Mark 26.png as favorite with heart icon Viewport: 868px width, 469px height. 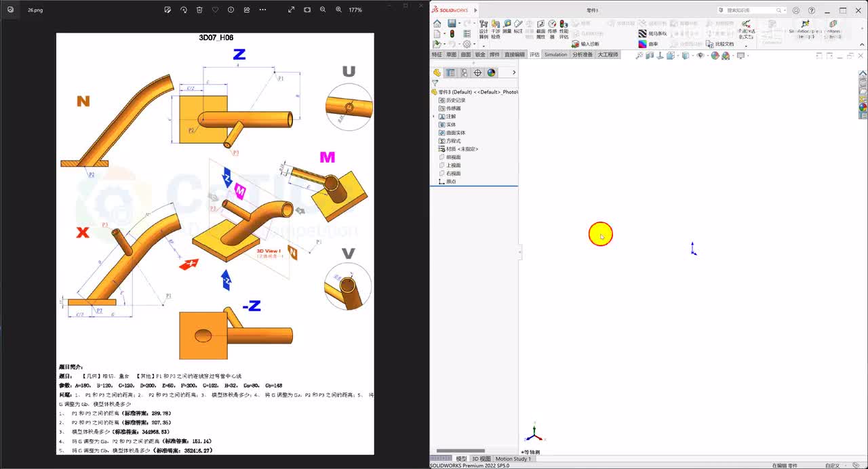click(x=215, y=9)
